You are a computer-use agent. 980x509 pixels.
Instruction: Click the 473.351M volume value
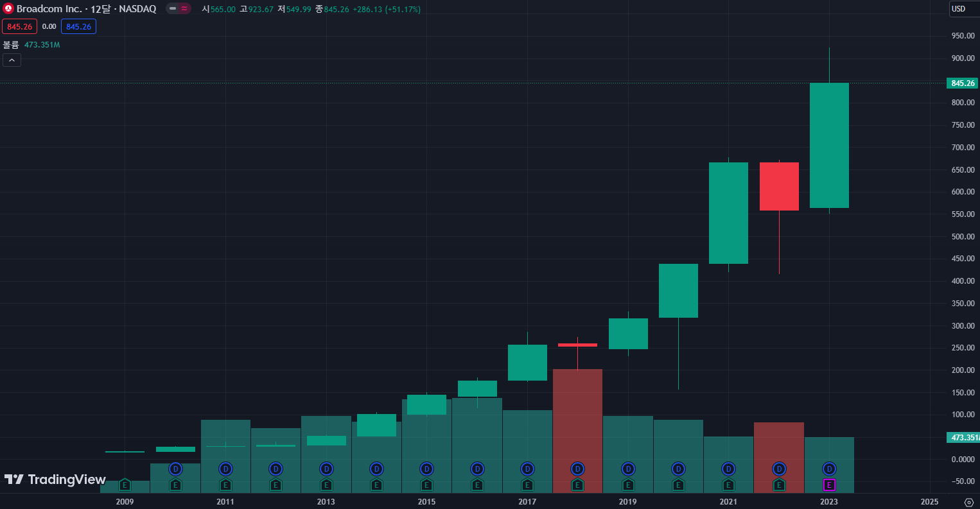[x=42, y=45]
